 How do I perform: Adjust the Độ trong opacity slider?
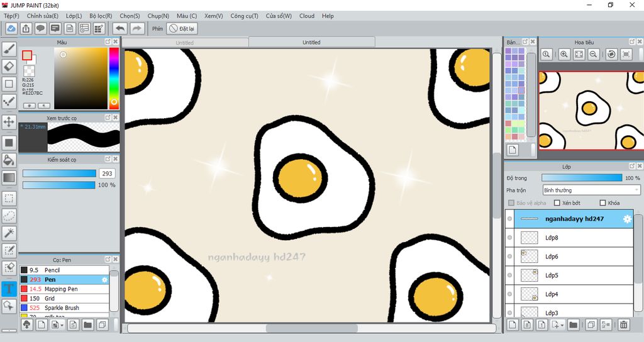582,178
